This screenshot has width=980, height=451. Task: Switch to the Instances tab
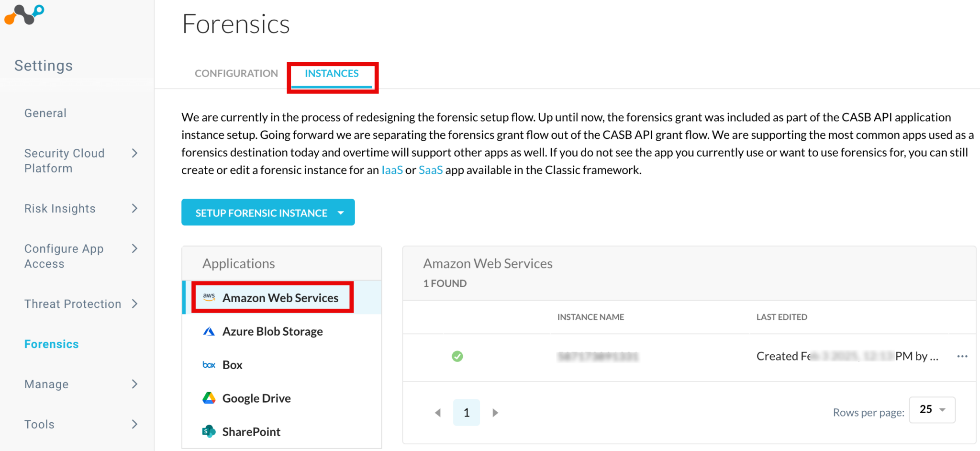click(332, 73)
